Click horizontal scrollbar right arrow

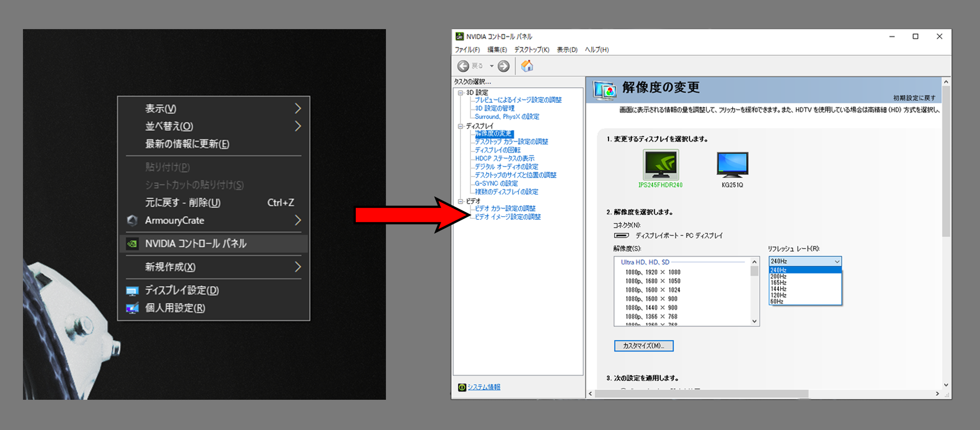(937, 394)
